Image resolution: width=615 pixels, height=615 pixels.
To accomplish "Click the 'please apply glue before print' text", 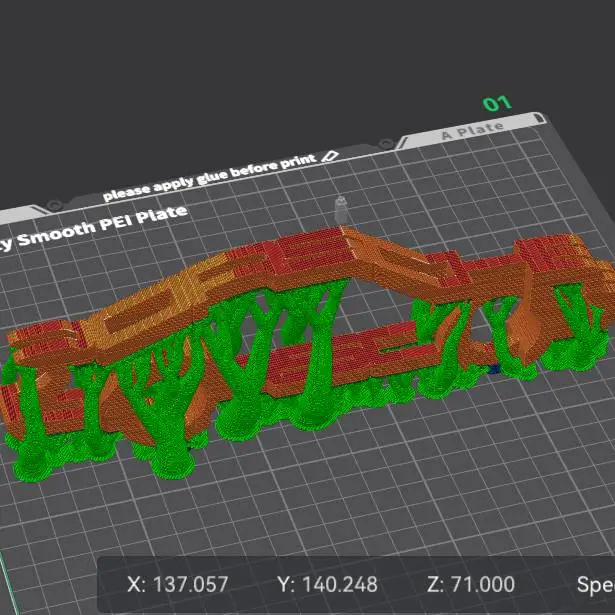I will (x=210, y=177).
